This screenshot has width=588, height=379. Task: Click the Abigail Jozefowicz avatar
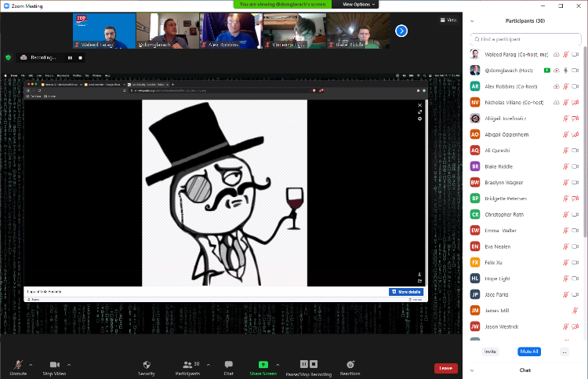point(475,118)
